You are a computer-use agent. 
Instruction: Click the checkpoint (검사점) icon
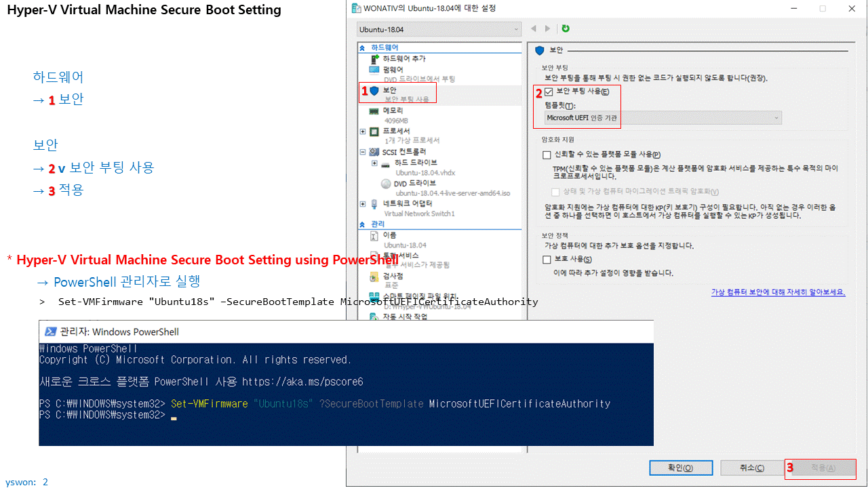pos(374,277)
